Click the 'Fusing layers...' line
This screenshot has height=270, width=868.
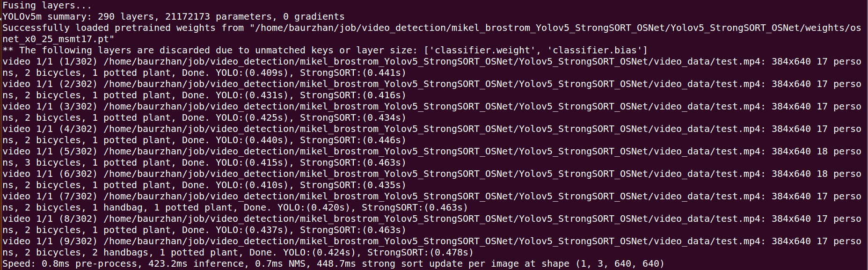[x=47, y=6]
